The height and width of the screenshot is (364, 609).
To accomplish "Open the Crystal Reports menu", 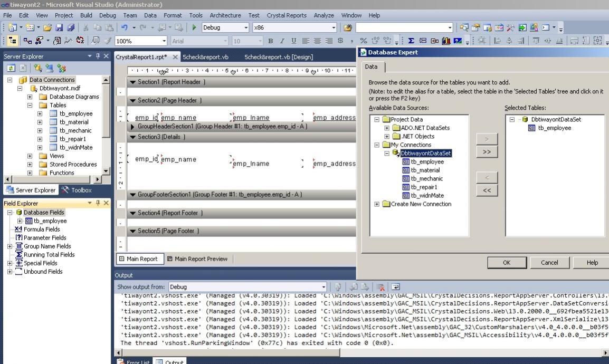I will click(286, 15).
